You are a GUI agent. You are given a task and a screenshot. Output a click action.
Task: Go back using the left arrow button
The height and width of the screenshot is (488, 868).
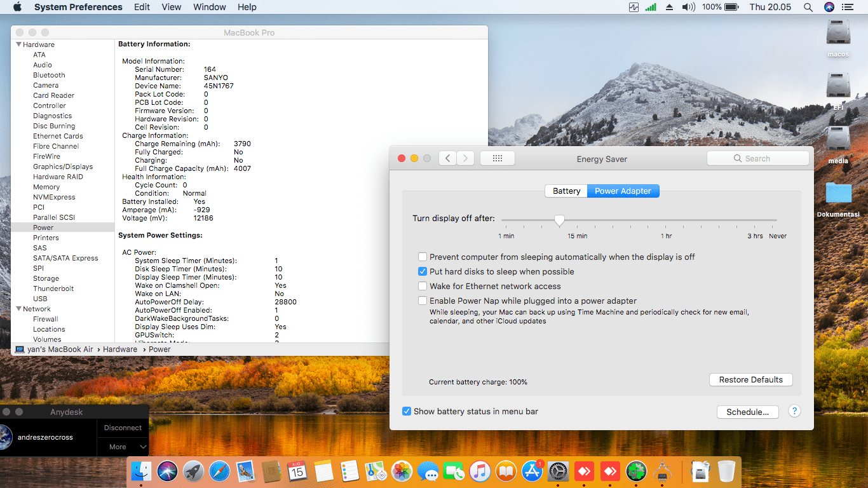point(448,158)
